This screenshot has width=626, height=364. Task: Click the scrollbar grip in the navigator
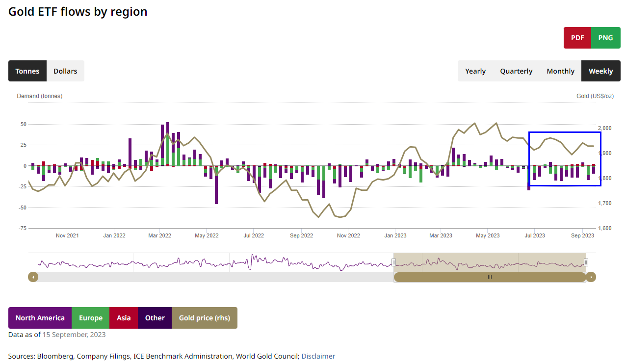pos(490,277)
